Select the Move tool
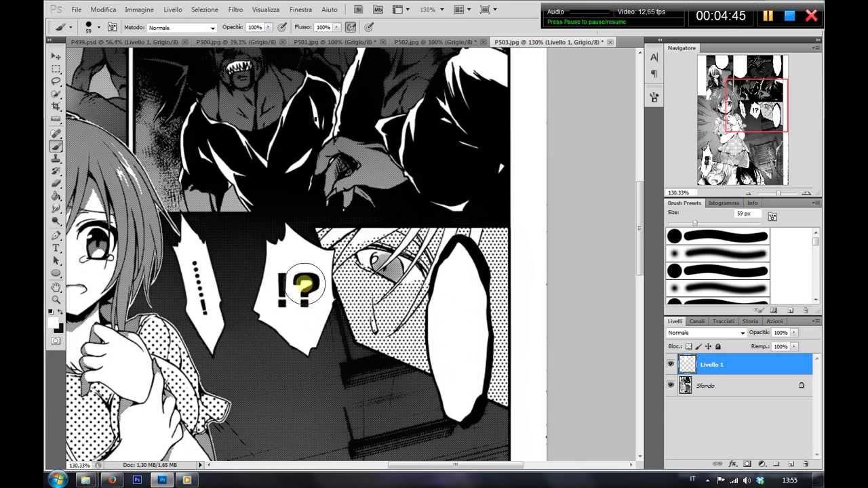The height and width of the screenshot is (488, 868). tap(56, 56)
